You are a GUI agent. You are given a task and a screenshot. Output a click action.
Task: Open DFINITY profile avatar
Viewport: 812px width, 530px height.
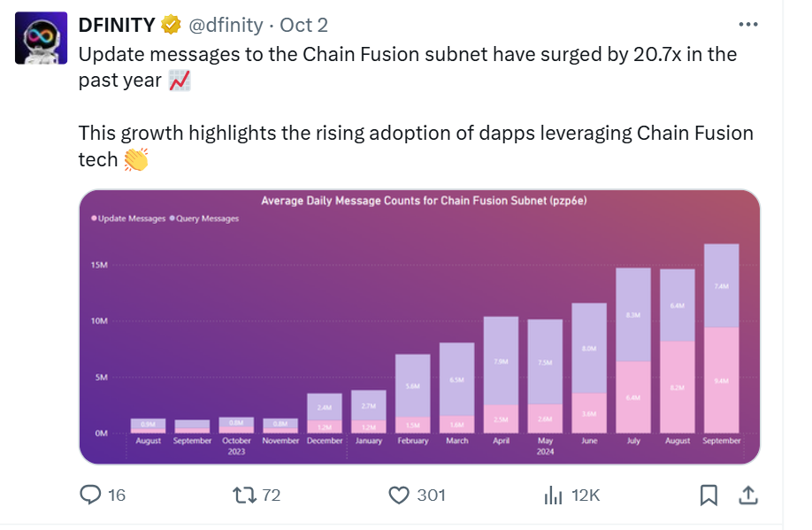pyautogui.click(x=42, y=39)
